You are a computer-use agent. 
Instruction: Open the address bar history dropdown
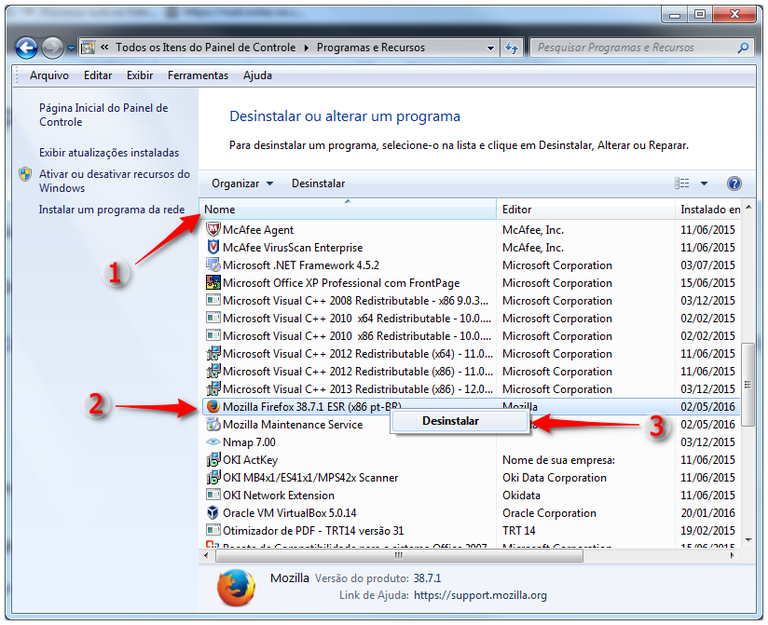[490, 47]
